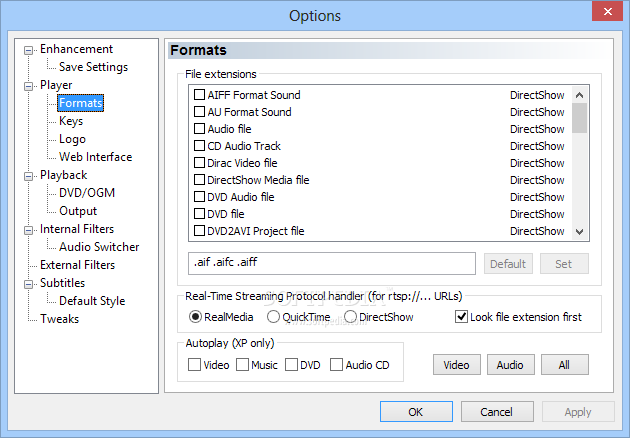Click the scroll down arrow in extensions list

click(x=579, y=231)
